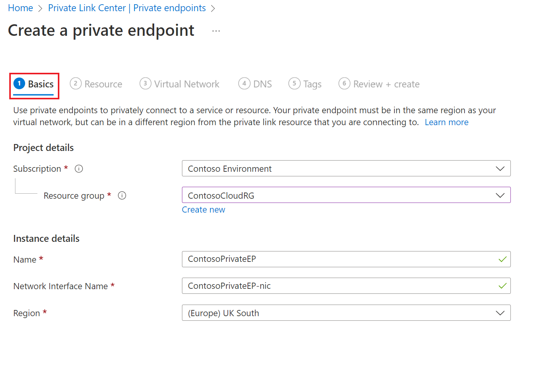Click the Learn more link

click(x=446, y=122)
